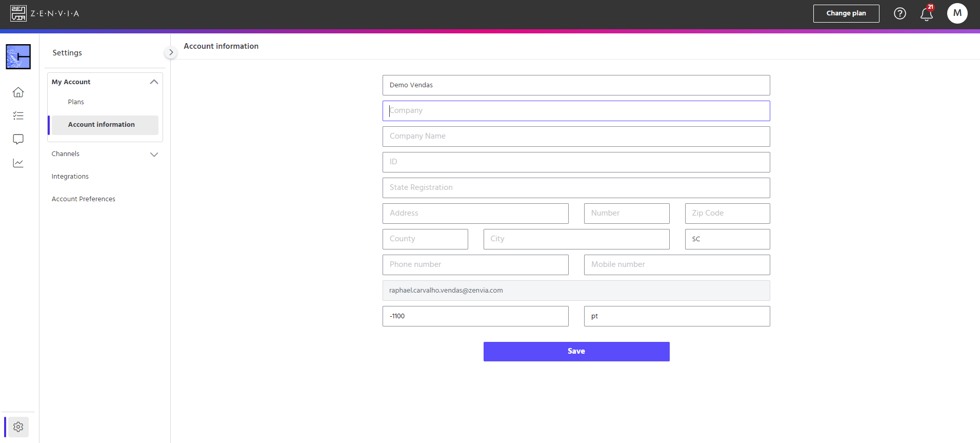Click the disabled email address field
Screen dimensions: 980x443
pyautogui.click(x=576, y=291)
